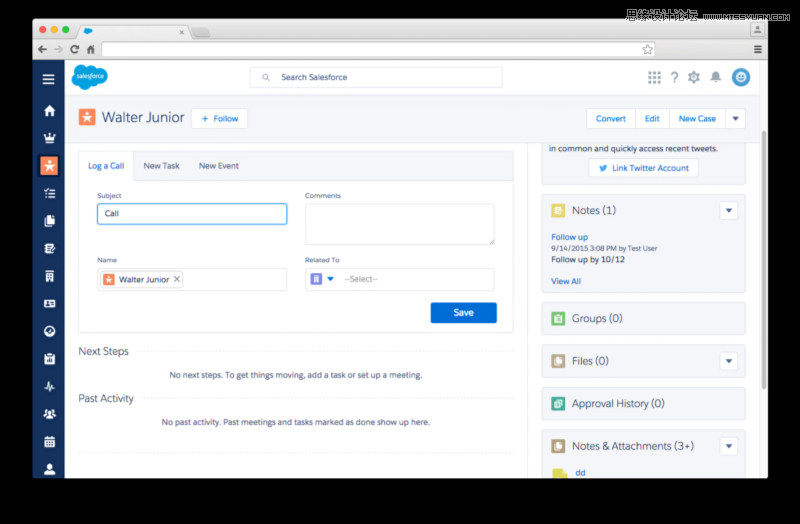The width and height of the screenshot is (800, 524).
Task: Open the crown Opportunities sidebar icon
Action: tap(49, 138)
